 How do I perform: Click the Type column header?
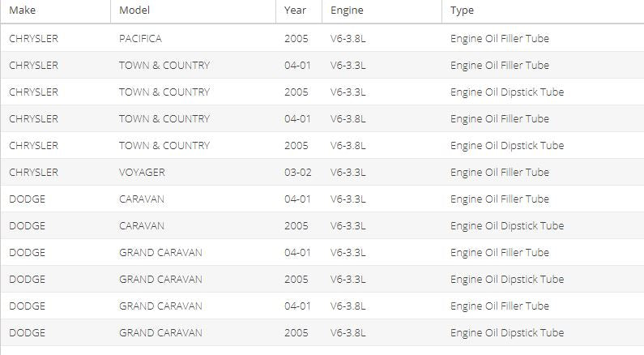(x=462, y=11)
